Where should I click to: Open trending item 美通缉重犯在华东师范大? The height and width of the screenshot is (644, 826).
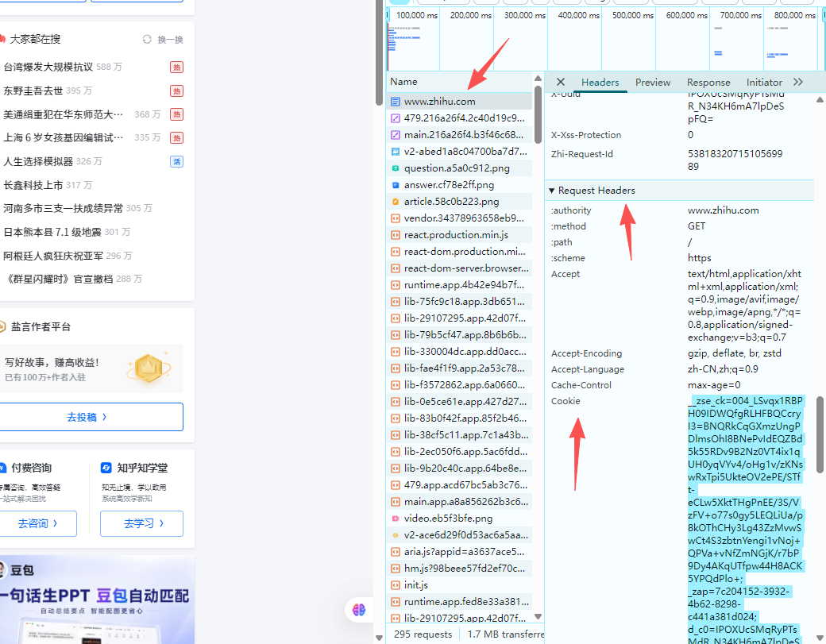[64, 114]
